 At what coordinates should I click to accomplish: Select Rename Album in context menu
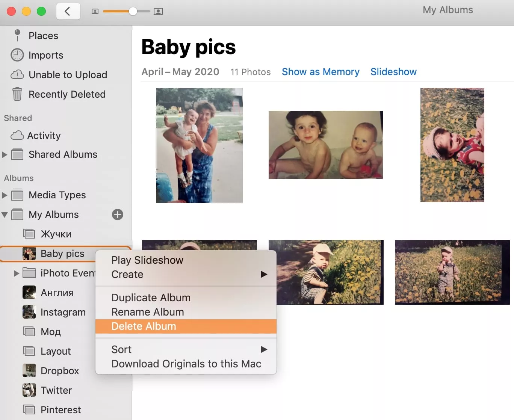148,312
